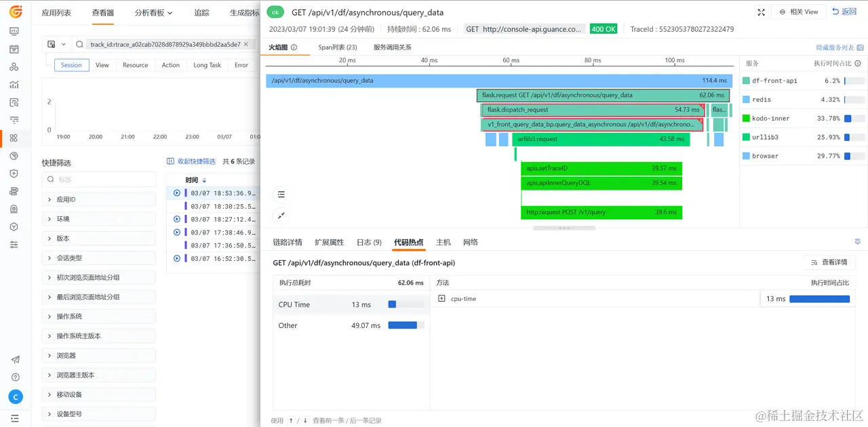Open the hexagon icon in sidebar
Viewport: 868px width, 427px height.
(14, 226)
